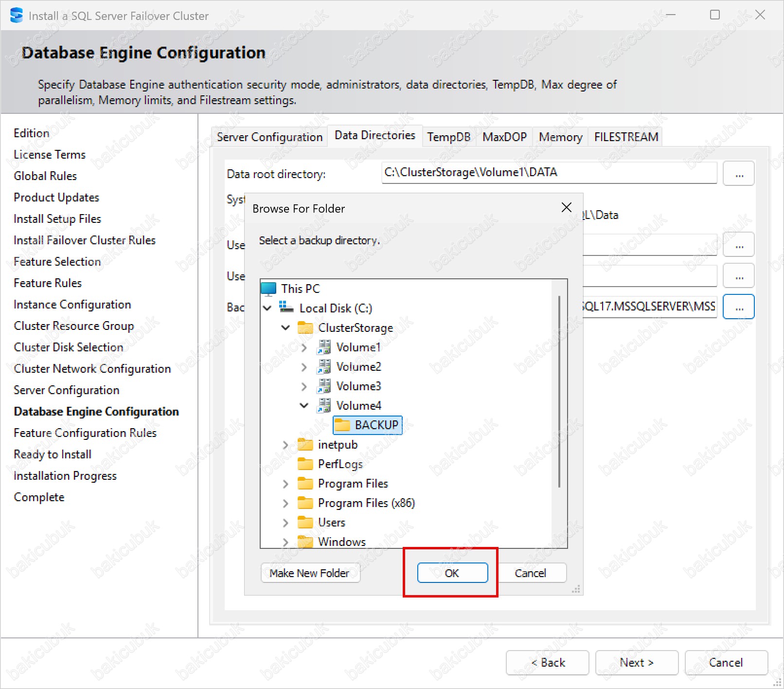784x689 pixels.
Task: Click the Data root directory text field
Action: 549,173
